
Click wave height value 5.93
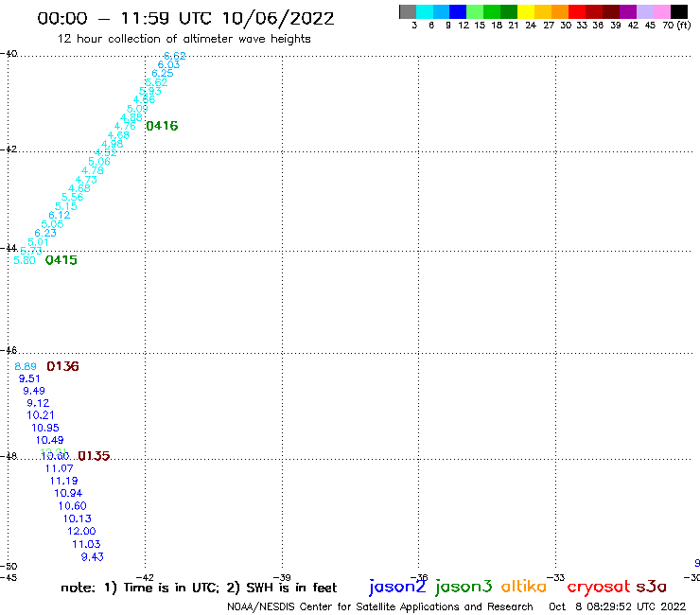click(x=150, y=91)
